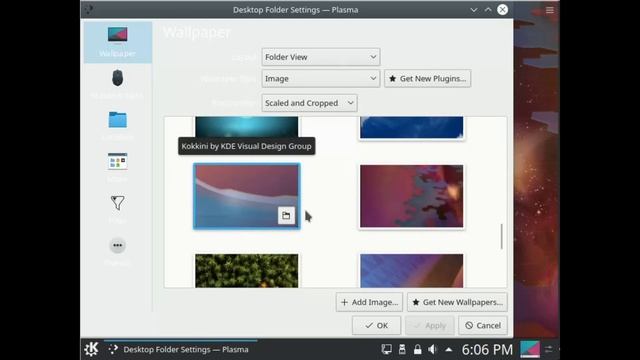640x360 pixels.
Task: Click the Cancel button
Action: pyautogui.click(x=483, y=325)
